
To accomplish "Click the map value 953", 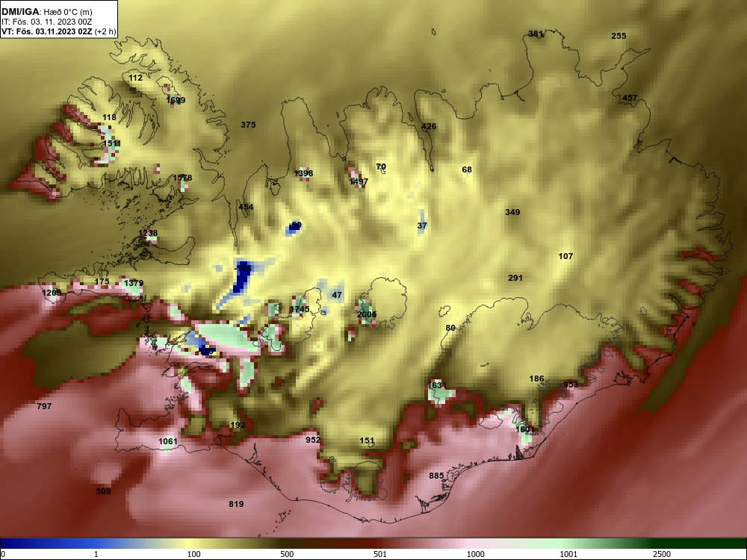I will pos(570,385).
